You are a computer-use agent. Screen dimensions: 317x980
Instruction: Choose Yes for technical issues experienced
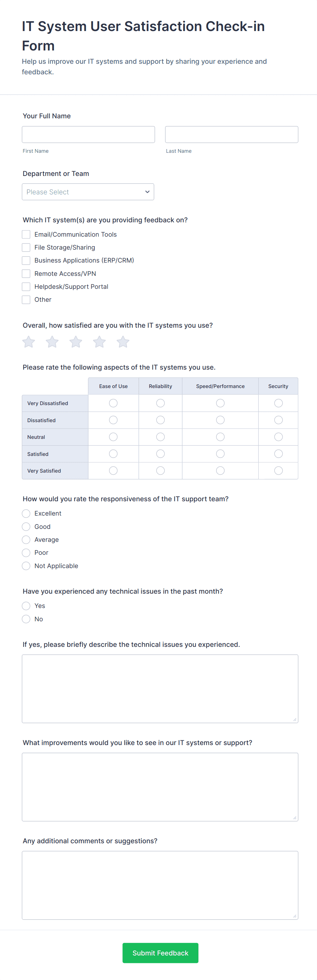click(x=26, y=606)
